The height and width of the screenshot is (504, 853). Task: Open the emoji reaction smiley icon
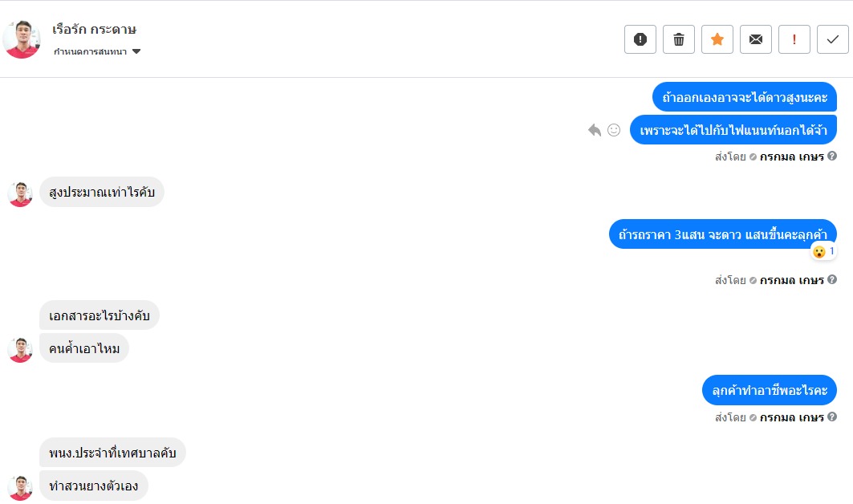tap(614, 130)
